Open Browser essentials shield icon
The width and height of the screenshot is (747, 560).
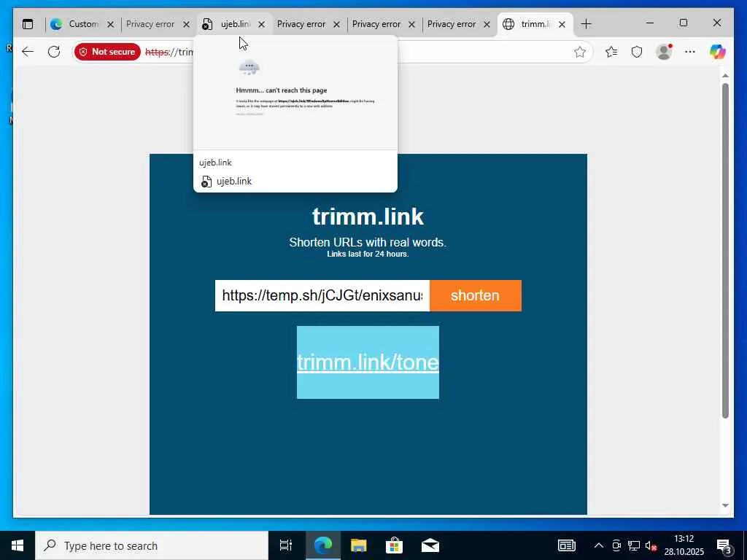[637, 52]
